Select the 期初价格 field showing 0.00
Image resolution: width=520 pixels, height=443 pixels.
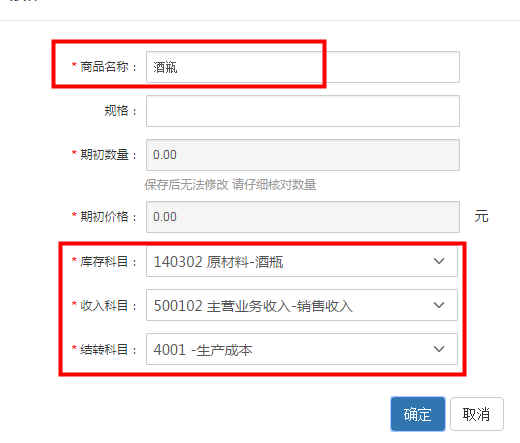[303, 217]
